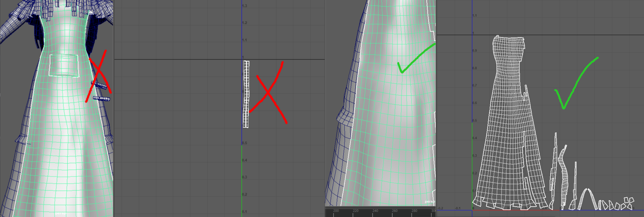
Task: Click the 200 frame tick on the timeline
Action: pyautogui.click(x=336, y=211)
